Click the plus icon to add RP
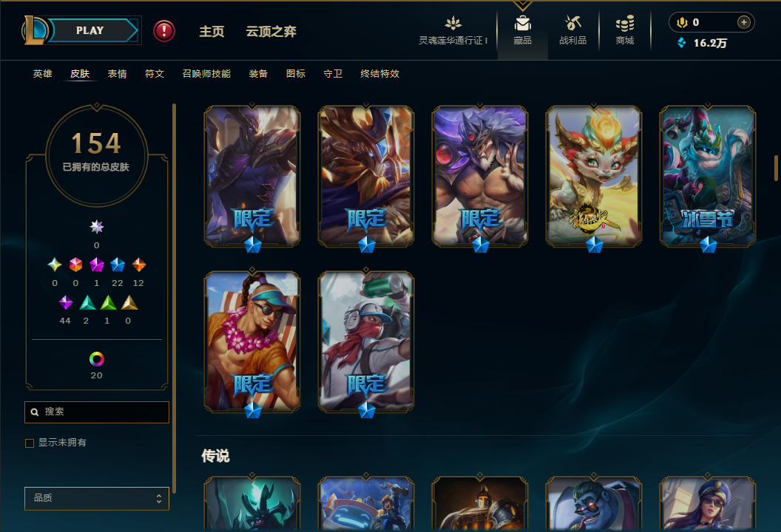The height and width of the screenshot is (532, 781). coord(743,22)
